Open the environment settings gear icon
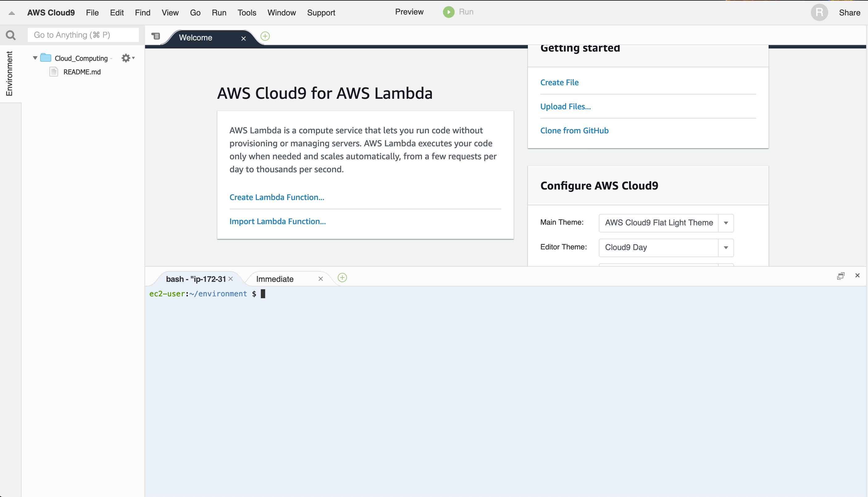 pos(128,58)
